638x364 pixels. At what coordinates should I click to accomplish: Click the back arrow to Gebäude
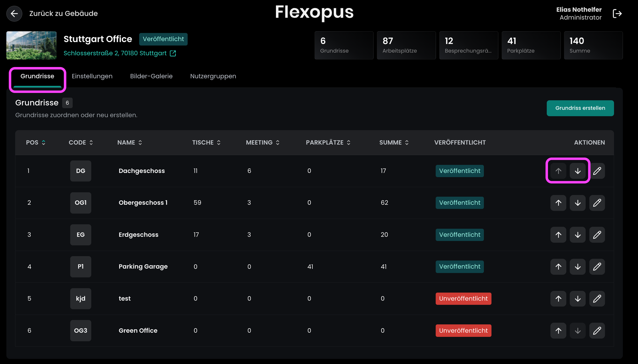(14, 13)
